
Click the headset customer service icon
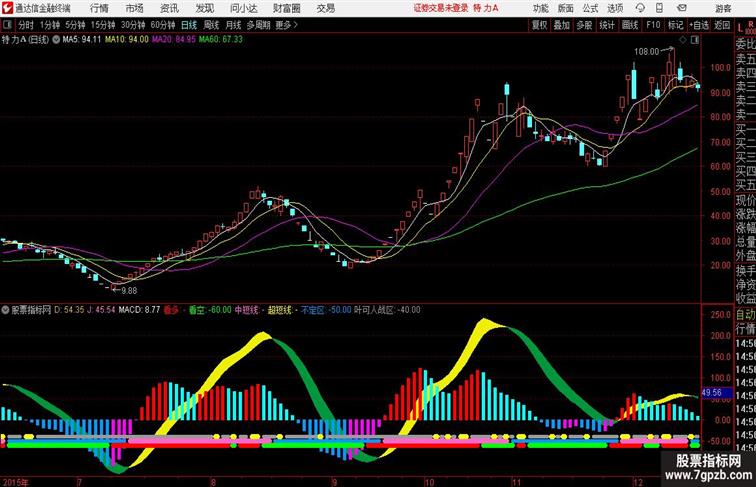click(x=640, y=8)
